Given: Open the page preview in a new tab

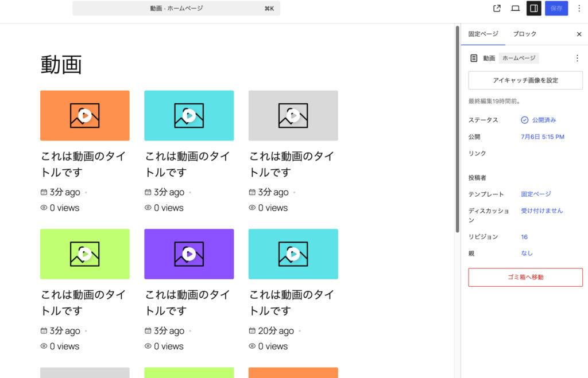Looking at the screenshot, I should click(497, 8).
